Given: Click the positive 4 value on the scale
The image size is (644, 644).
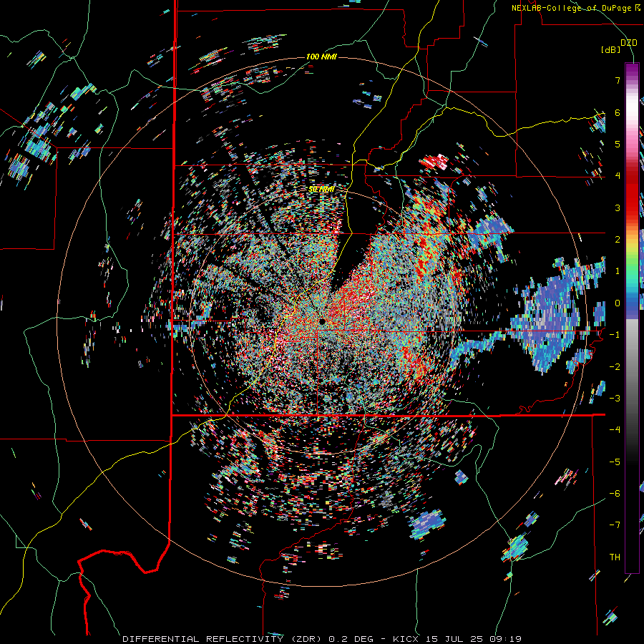Looking at the screenshot, I should [x=618, y=176].
